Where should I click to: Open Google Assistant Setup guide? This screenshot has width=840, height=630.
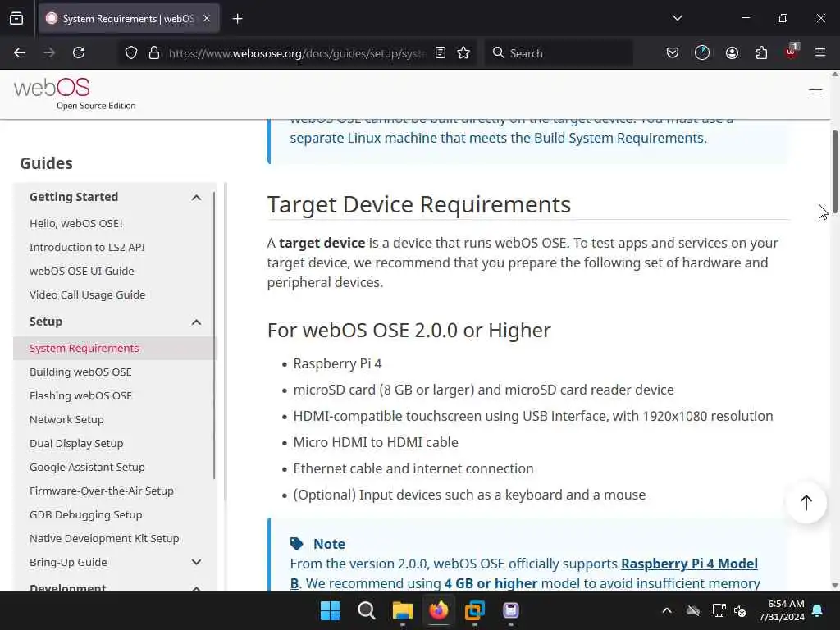(x=87, y=467)
